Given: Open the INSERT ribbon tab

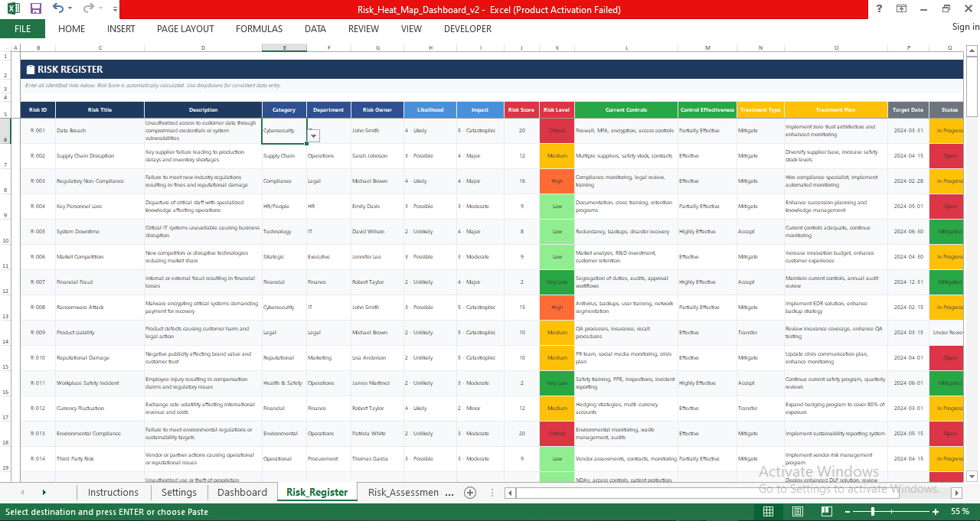Looking at the screenshot, I should pos(121,28).
